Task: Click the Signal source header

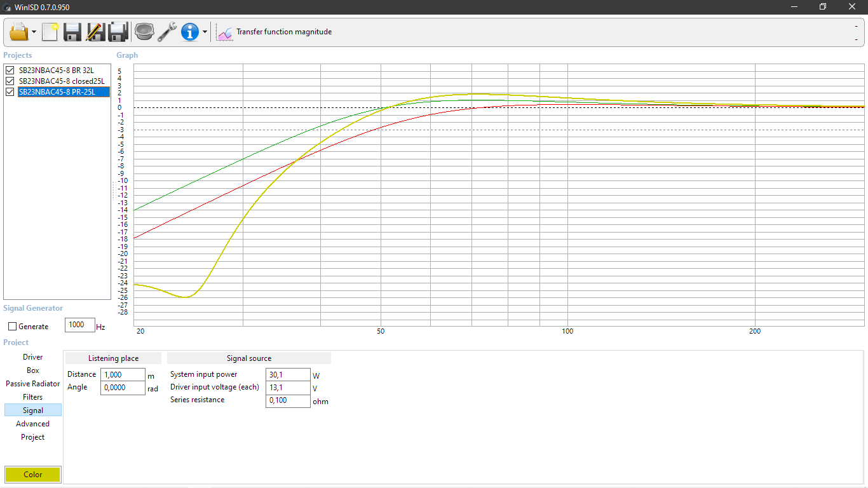Action: click(249, 358)
